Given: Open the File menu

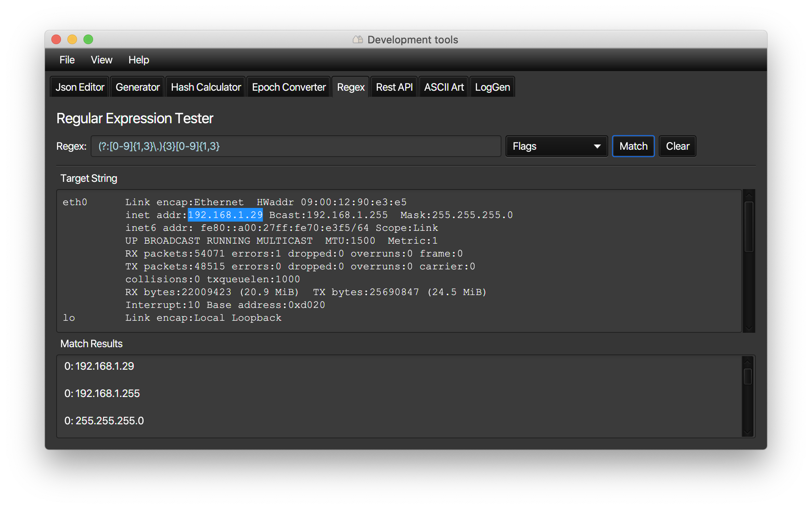Looking at the screenshot, I should click(x=67, y=60).
